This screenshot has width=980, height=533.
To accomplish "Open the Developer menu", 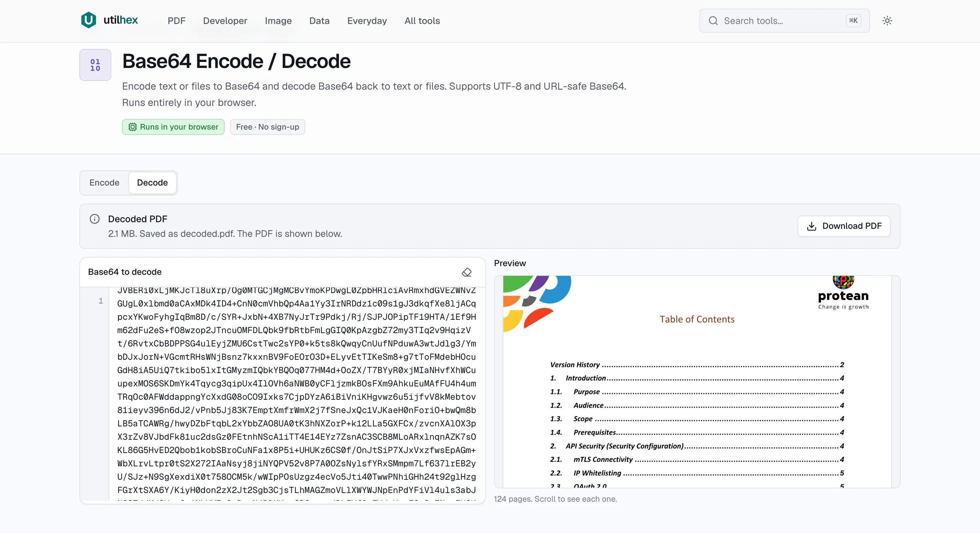I will click(225, 21).
